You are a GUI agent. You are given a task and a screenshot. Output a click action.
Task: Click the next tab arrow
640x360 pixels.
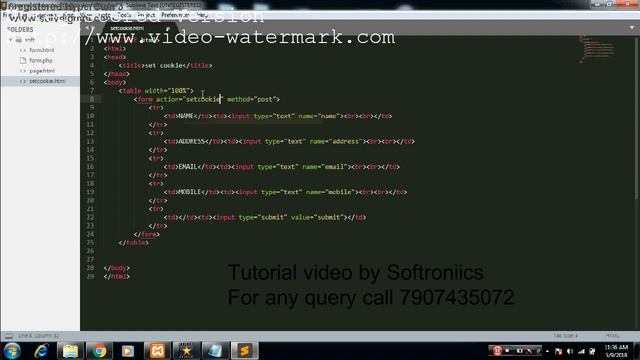(x=94, y=28)
